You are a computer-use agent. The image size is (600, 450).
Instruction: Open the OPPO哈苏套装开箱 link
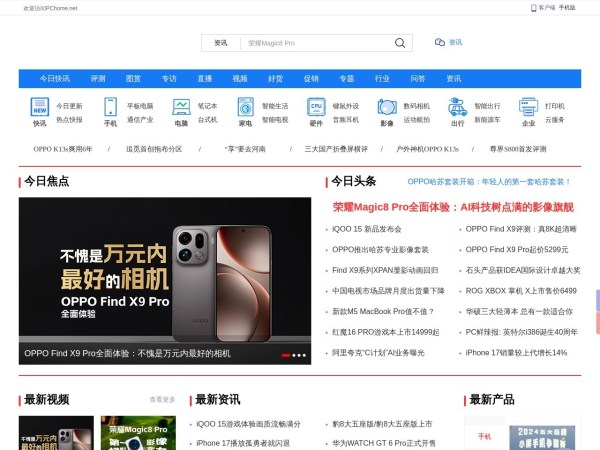(489, 181)
